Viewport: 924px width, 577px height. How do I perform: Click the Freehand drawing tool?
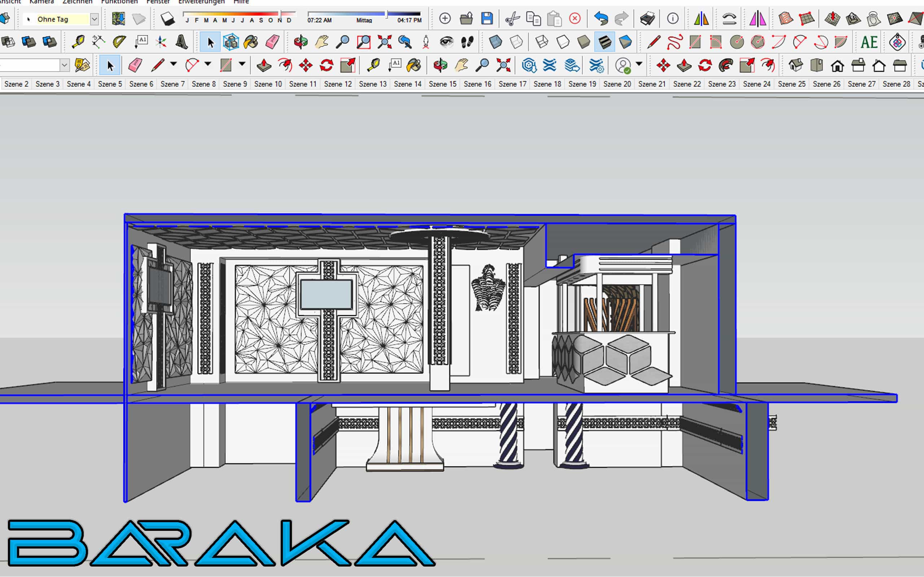[x=674, y=42]
